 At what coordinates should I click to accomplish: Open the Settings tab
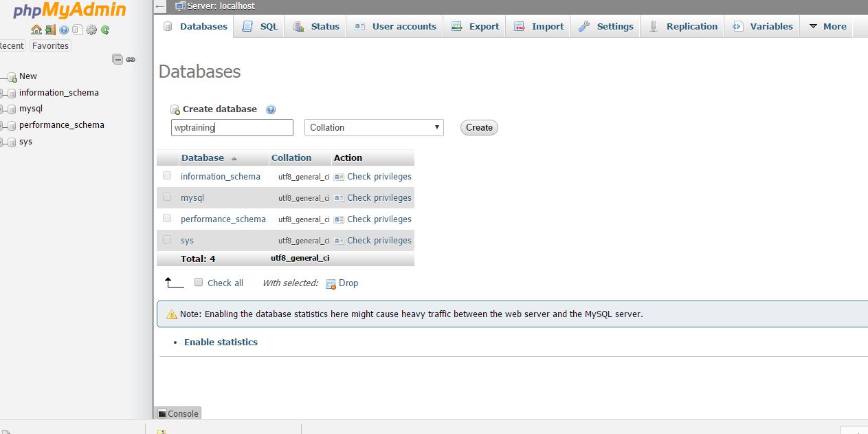[x=605, y=26]
